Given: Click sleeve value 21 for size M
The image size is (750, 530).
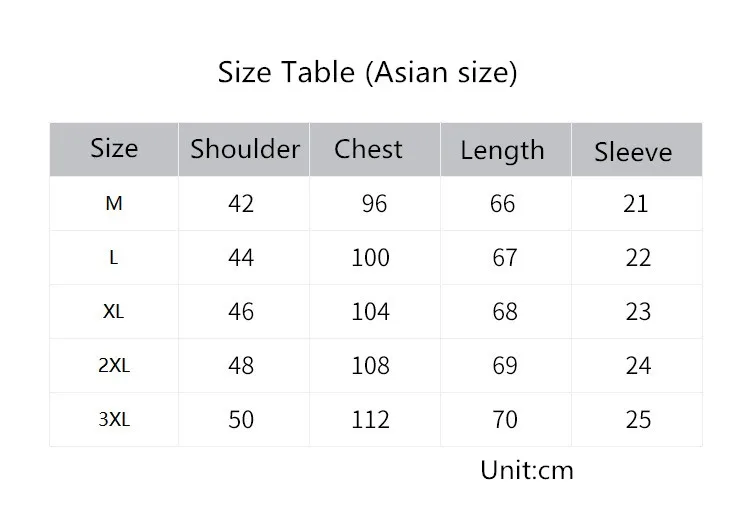Looking at the screenshot, I should (x=635, y=204).
